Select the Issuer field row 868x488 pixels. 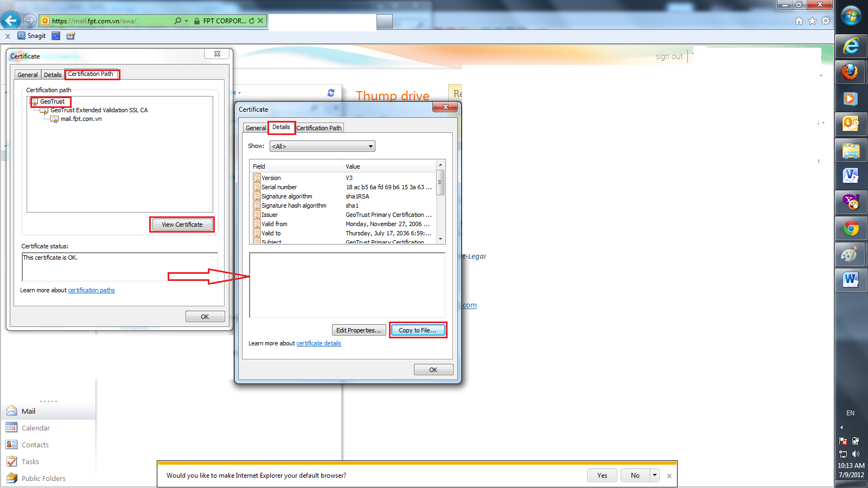[x=343, y=215]
